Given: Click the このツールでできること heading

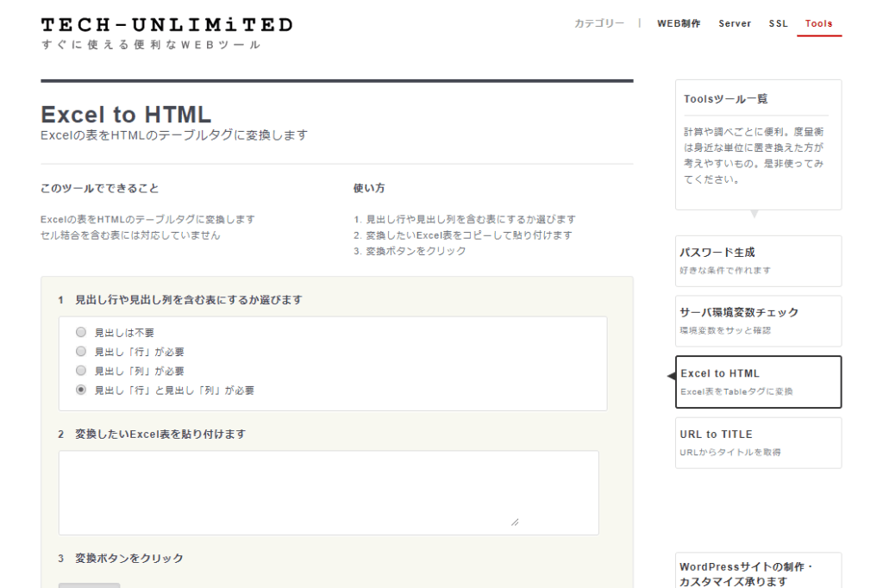Looking at the screenshot, I should (x=100, y=188).
